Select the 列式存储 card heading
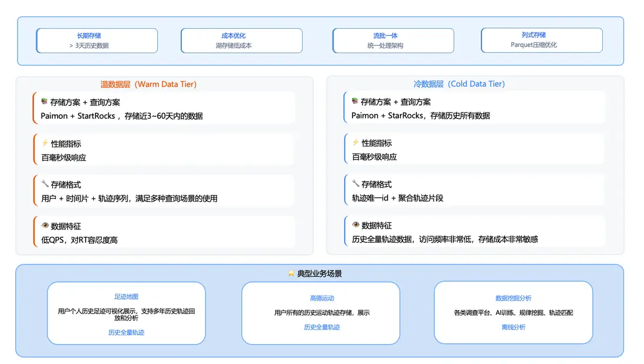Viewport: 644px width, 364px height. pyautogui.click(x=534, y=35)
